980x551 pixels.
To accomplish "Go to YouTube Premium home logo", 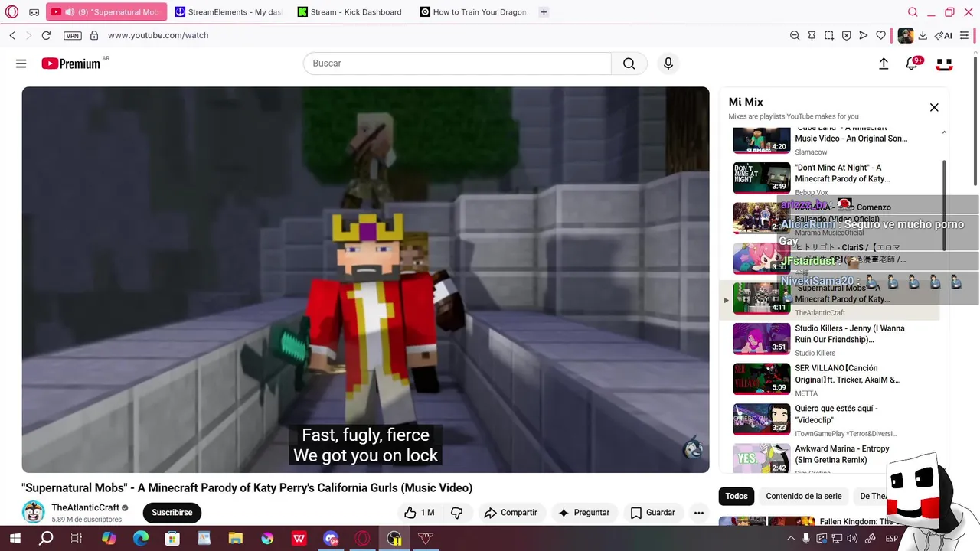I will (70, 64).
